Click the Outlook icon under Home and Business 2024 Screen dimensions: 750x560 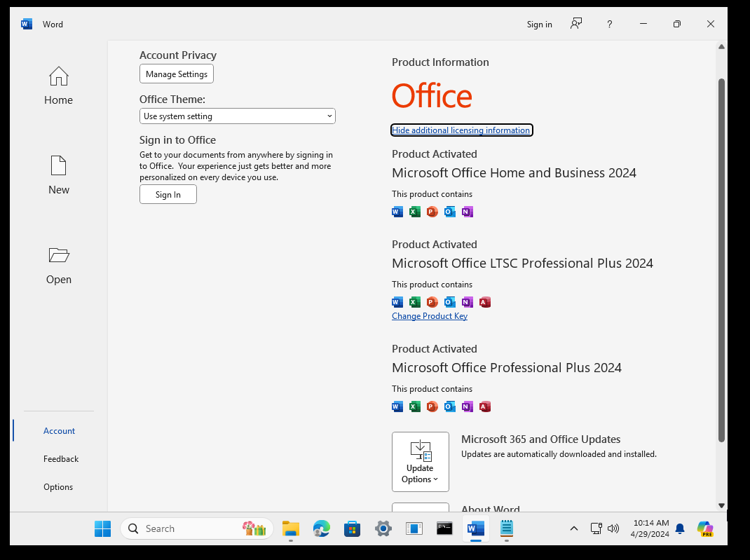449,212
